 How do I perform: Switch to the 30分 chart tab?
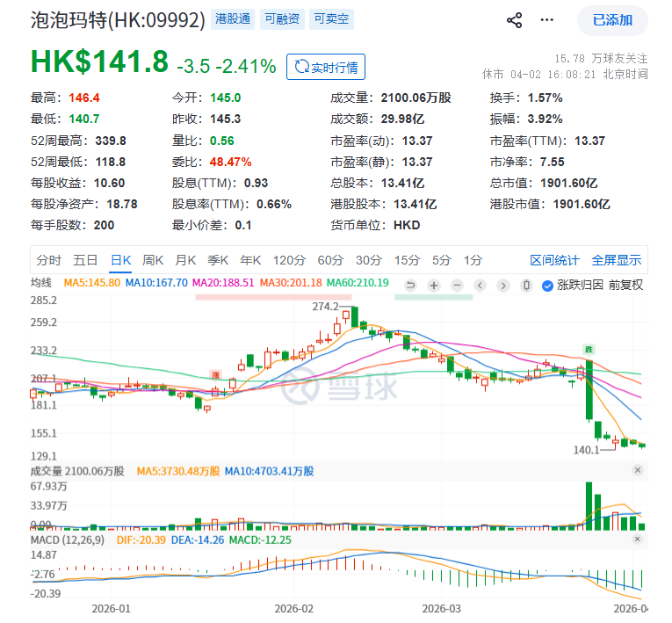point(369,260)
